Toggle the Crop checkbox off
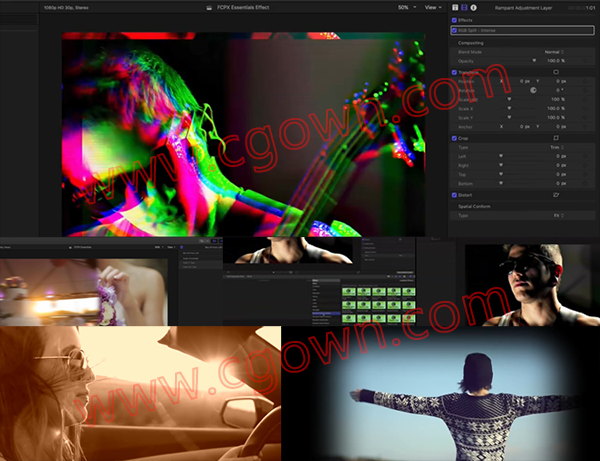This screenshot has height=461, width=600. pos(454,138)
